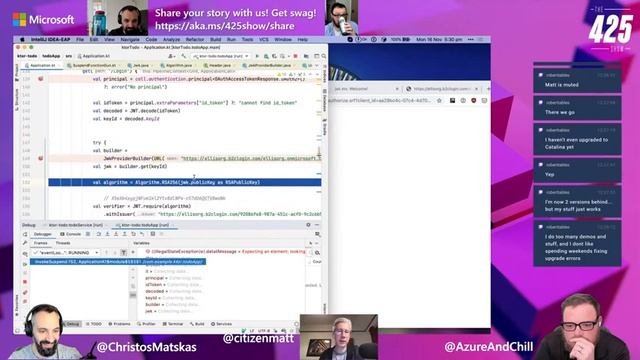This screenshot has height=360, width=640.
Task: Click the filter frames funnel icon
Action: point(124,253)
